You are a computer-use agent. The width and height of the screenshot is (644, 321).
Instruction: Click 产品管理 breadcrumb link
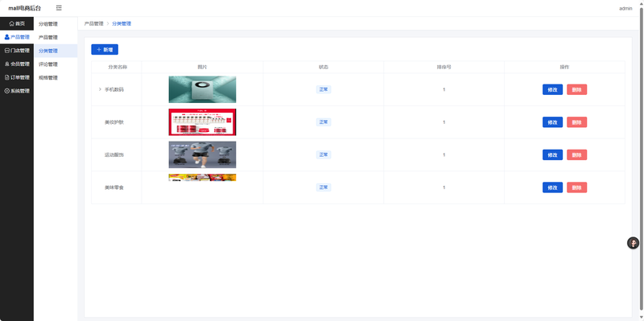(93, 24)
